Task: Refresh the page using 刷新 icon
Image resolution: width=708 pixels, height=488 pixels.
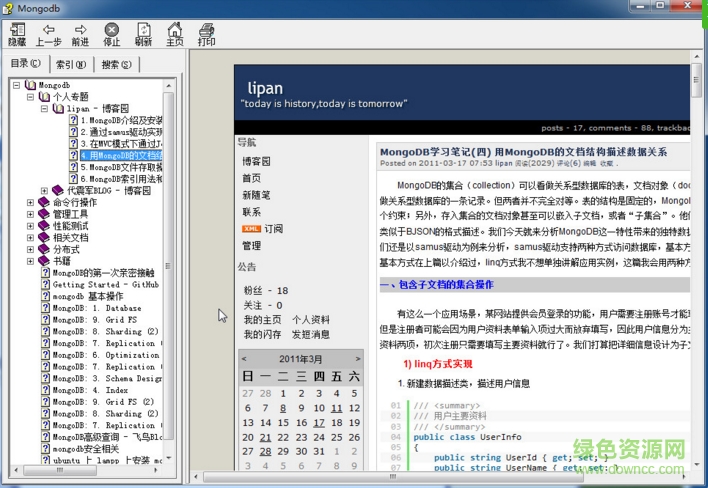Action: [x=143, y=34]
